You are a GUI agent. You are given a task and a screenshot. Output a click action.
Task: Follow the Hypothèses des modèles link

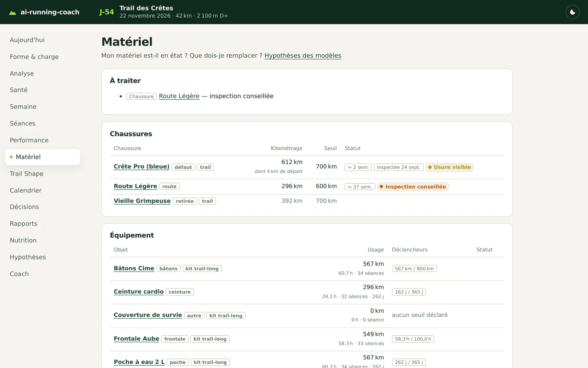(x=303, y=56)
